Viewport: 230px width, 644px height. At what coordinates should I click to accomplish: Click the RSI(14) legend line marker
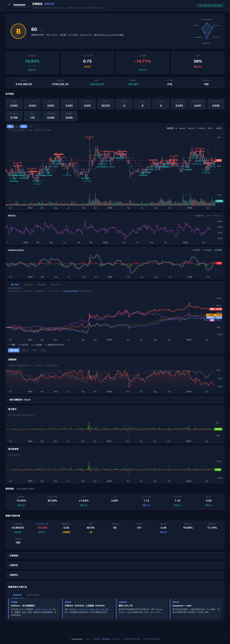[x=195, y=216]
